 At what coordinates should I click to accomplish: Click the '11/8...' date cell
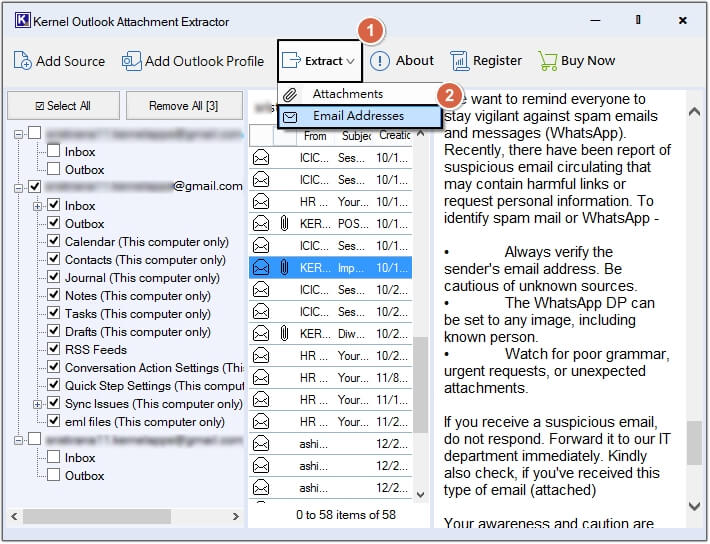click(392, 378)
